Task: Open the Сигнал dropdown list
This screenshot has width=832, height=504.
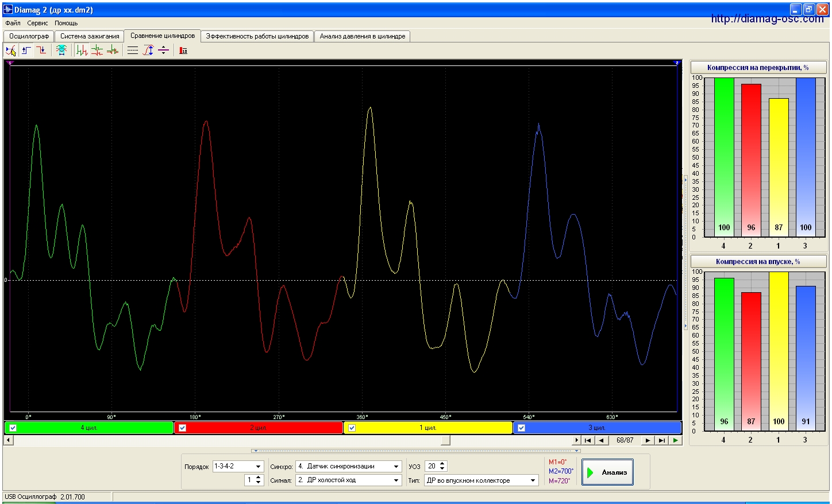Action: click(396, 480)
